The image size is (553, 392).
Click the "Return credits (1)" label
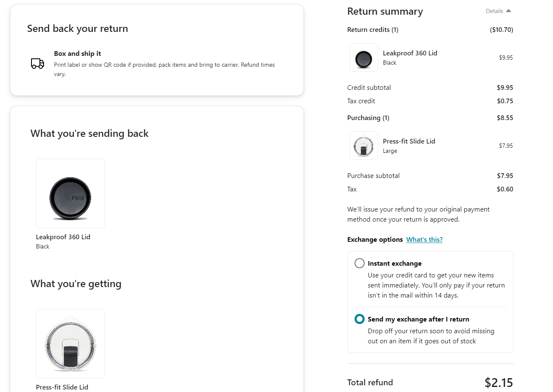click(373, 30)
